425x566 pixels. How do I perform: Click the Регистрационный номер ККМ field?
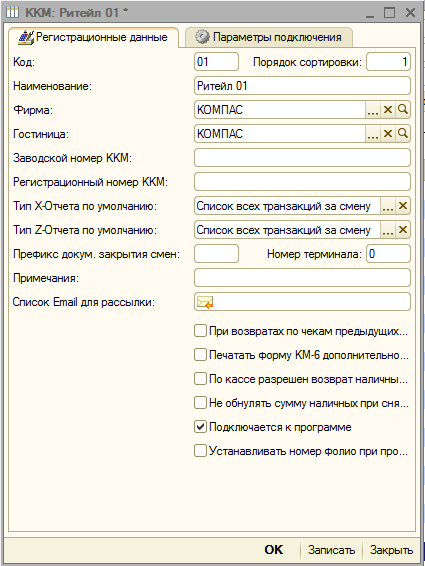point(302,182)
